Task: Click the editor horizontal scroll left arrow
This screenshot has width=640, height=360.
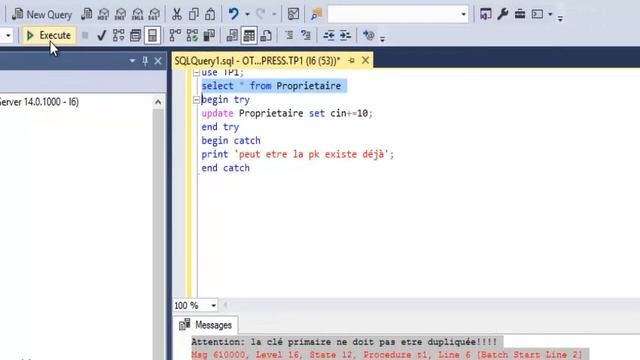Action: pyautogui.click(x=225, y=305)
